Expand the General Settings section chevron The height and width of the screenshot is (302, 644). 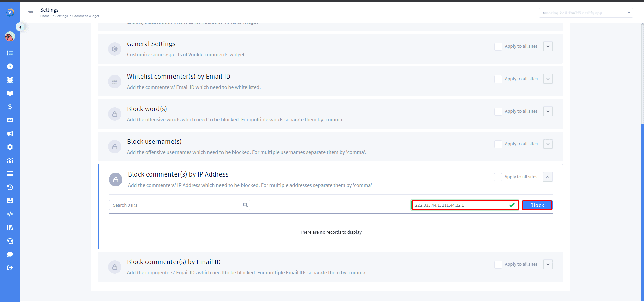(x=548, y=46)
